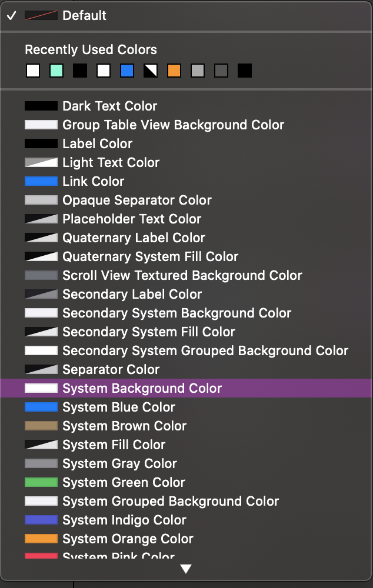Select System Orange Color from the list

(x=128, y=539)
